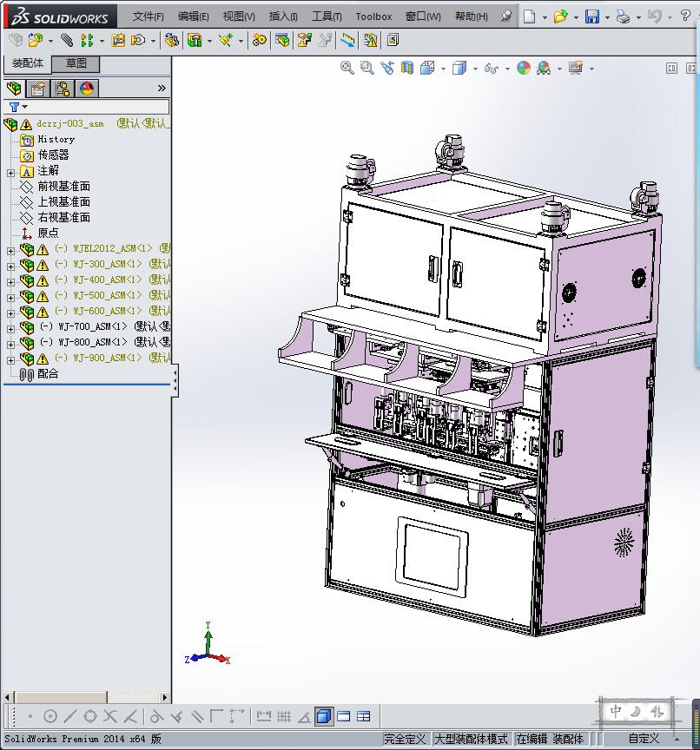The width and height of the screenshot is (700, 750).
Task: Open the 编辑(E) menu
Action: (194, 16)
